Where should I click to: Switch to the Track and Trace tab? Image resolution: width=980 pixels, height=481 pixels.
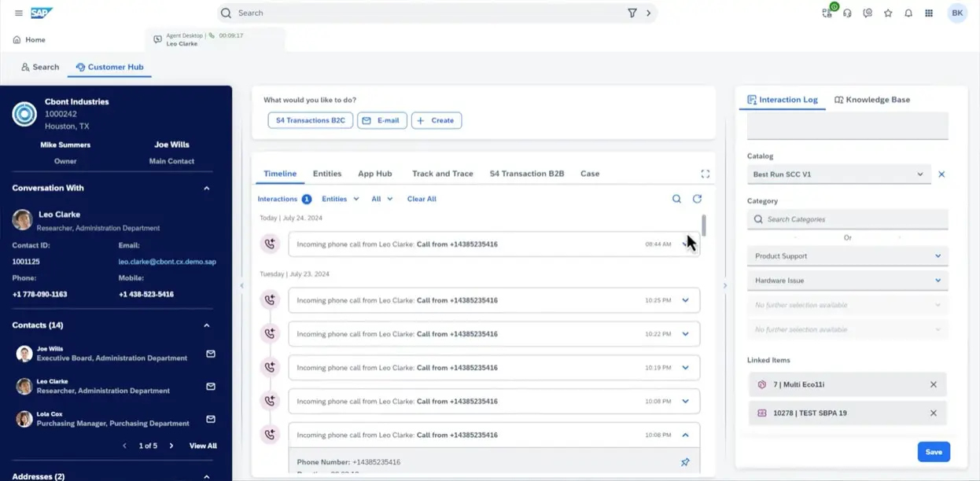point(442,174)
